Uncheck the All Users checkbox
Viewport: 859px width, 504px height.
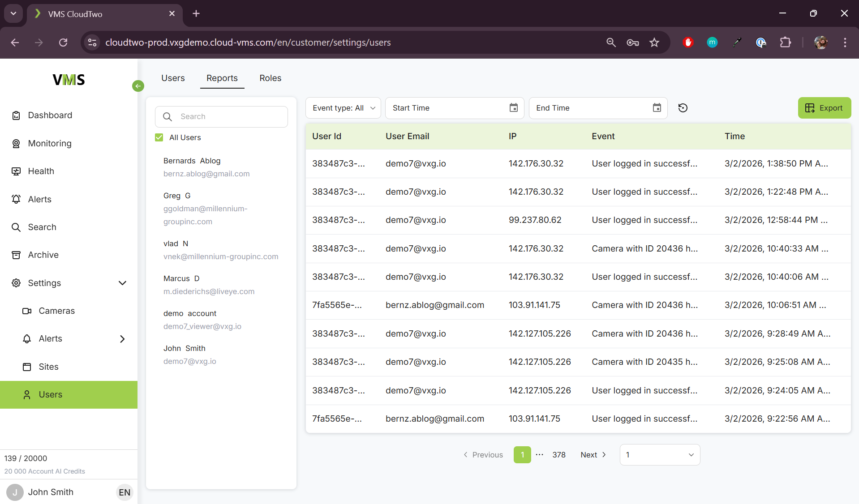click(x=159, y=137)
